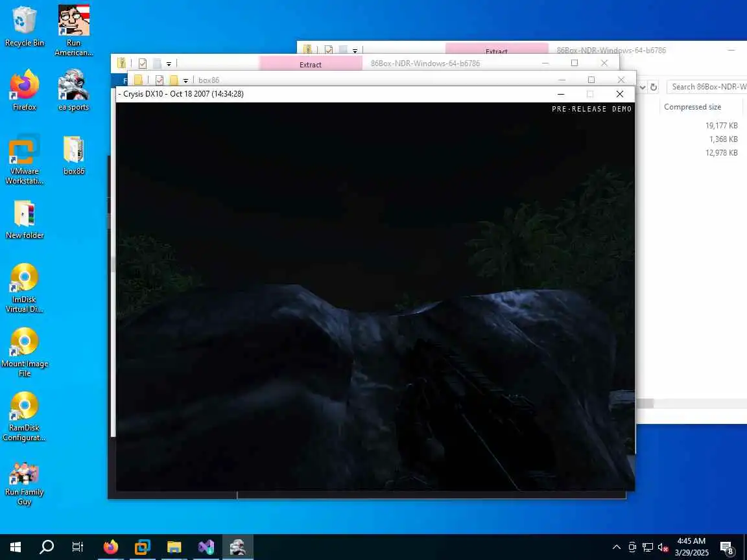Focus the Search 86Box-NDR-W... field
The image size is (747, 560).
coord(707,87)
